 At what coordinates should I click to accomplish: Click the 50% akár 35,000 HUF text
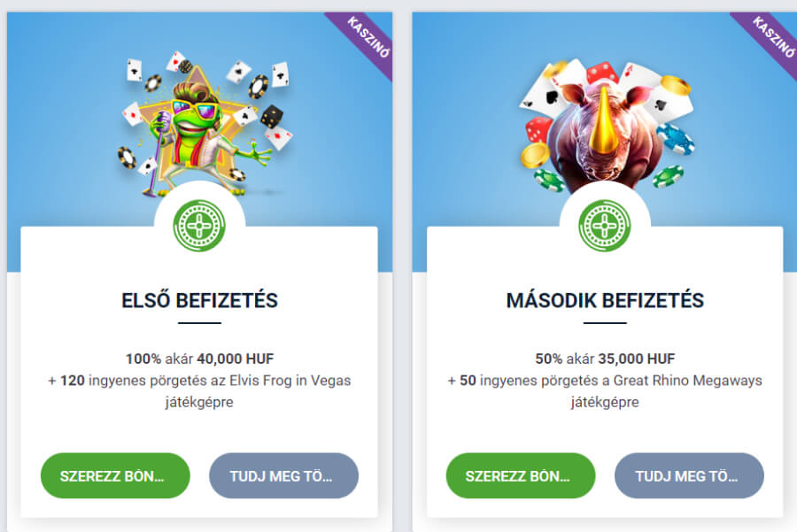(x=605, y=359)
